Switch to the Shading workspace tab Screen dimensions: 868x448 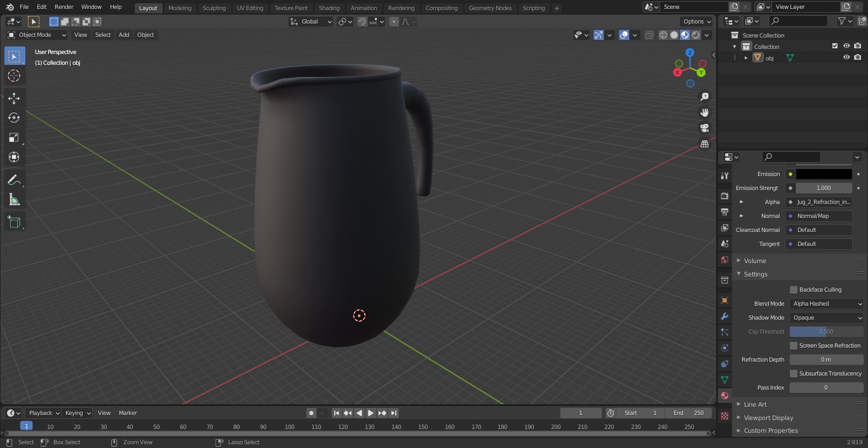[329, 8]
